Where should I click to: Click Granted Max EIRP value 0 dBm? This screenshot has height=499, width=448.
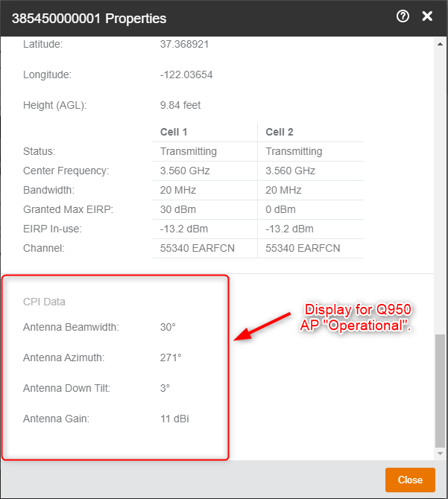(x=280, y=209)
